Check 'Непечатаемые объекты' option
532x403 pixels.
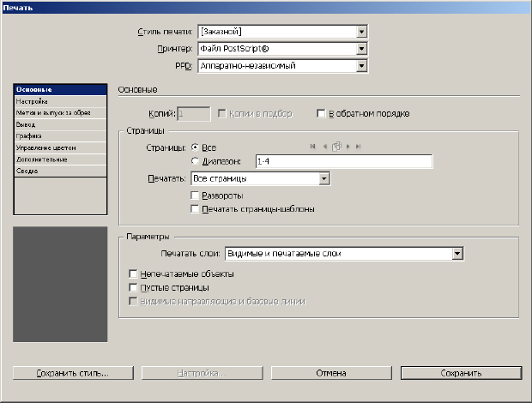(x=132, y=274)
